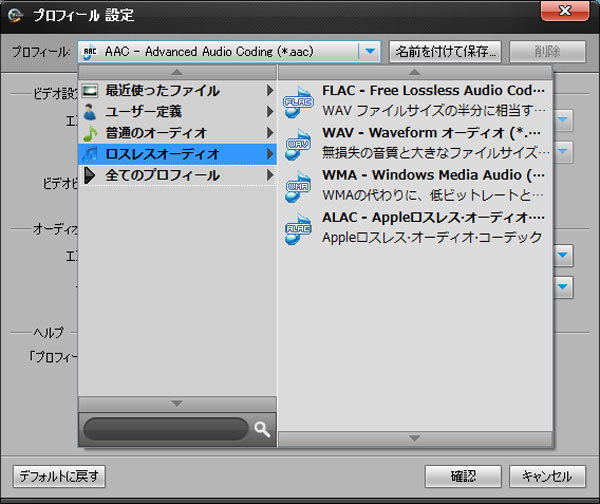Click 名前を付けて保存 button
The width and height of the screenshot is (600, 504).
coord(445,51)
